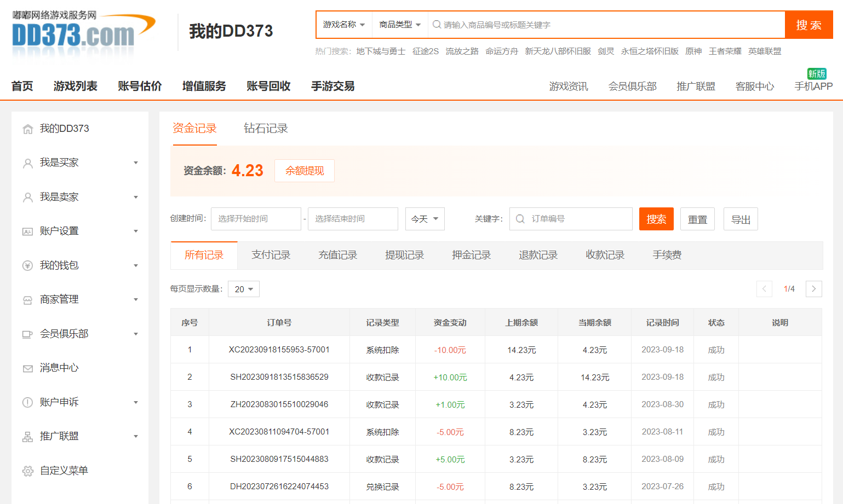Click the 消息中心 envelope icon
This screenshot has height=504, width=843.
tap(27, 368)
